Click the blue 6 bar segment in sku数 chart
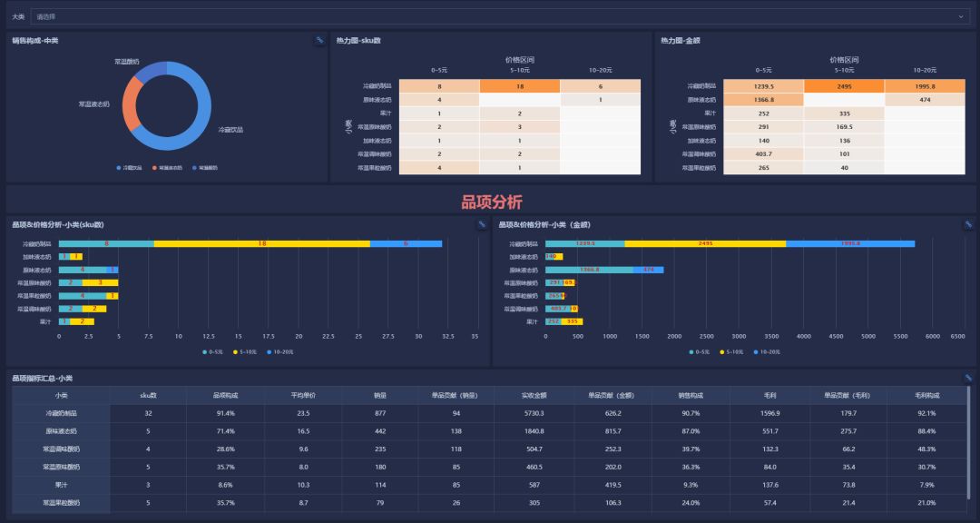Viewport: 980px width, 523px height. pyautogui.click(x=406, y=243)
